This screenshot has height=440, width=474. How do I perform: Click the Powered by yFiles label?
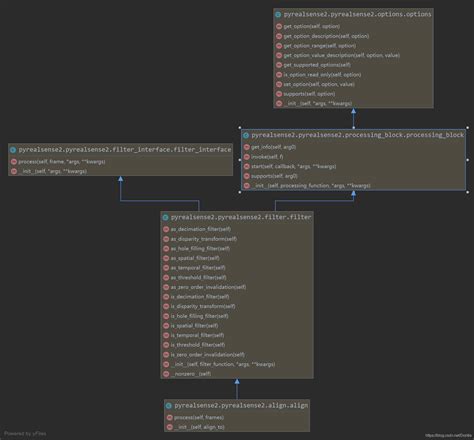(25, 434)
